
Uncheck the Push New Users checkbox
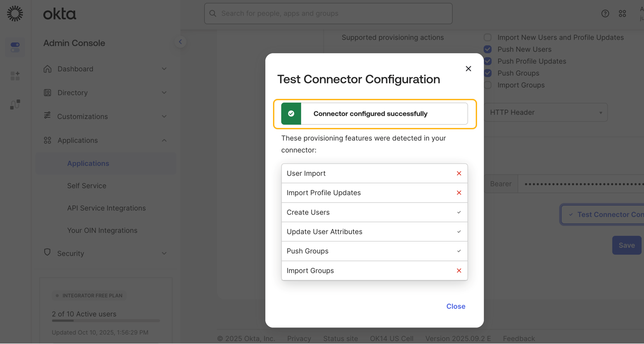488,49
